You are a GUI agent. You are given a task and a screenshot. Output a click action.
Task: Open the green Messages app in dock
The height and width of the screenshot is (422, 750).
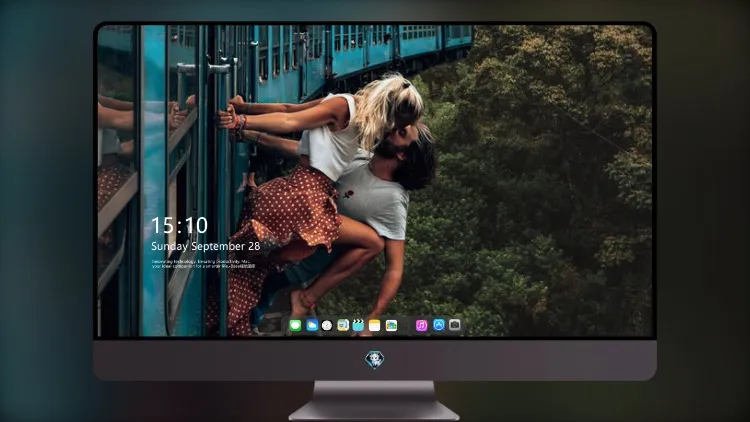[x=295, y=325]
